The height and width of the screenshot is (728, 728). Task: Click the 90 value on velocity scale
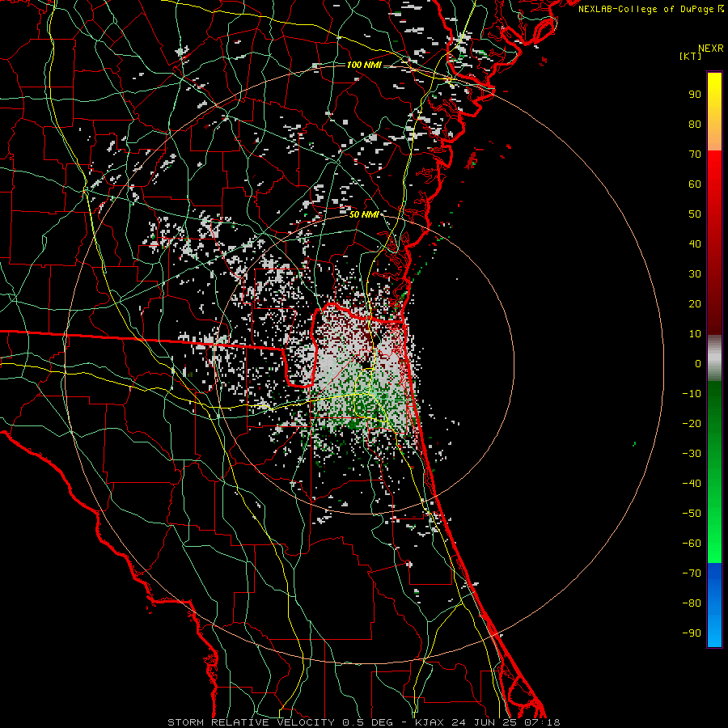[695, 95]
